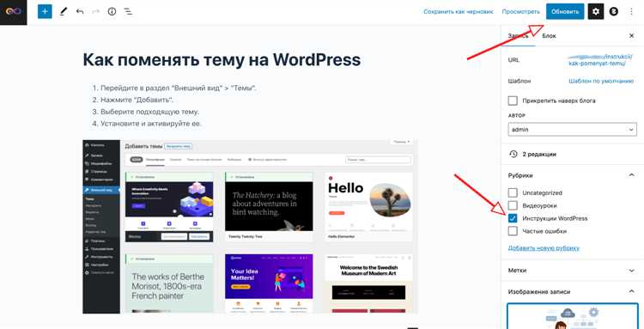This screenshot has width=644, height=329.
Task: Collapse the Изображение записи panel
Action: click(x=572, y=291)
